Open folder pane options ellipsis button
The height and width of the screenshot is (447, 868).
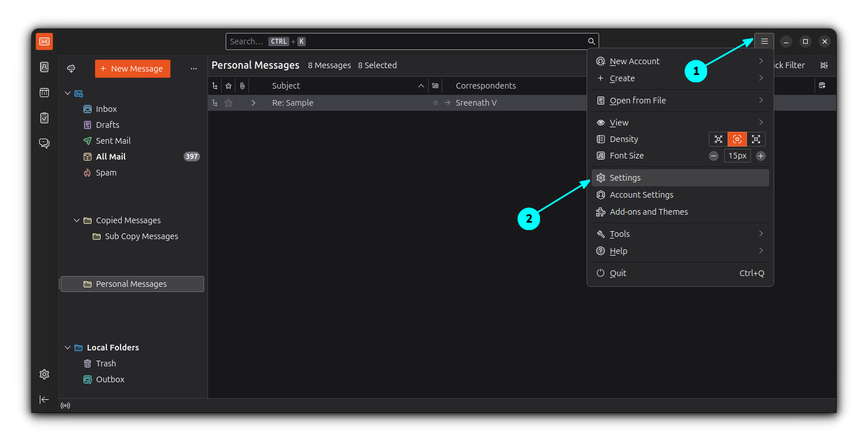194,69
